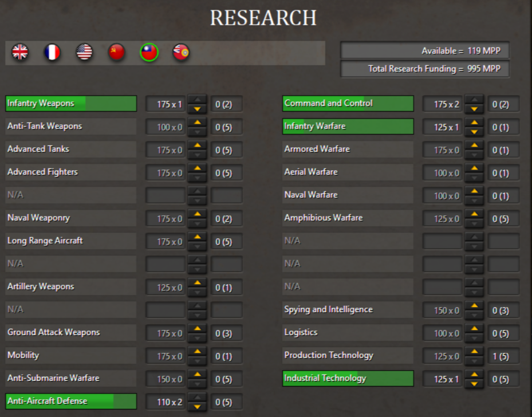532x417 pixels.
Task: Select the Mobility research category
Action: (71, 355)
